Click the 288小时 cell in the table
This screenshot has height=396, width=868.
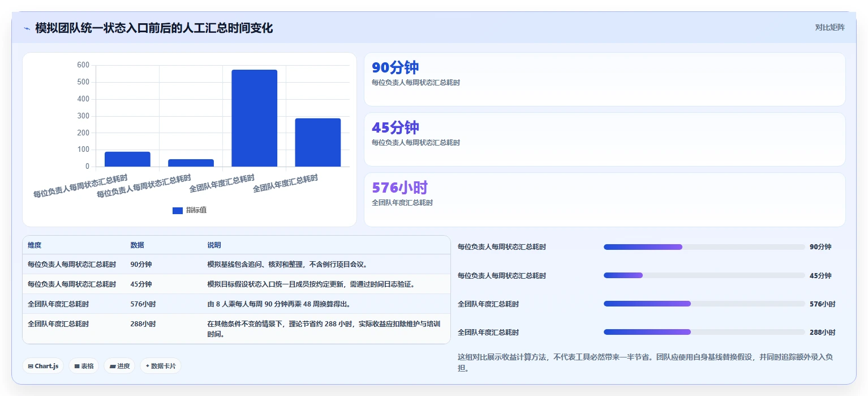(143, 324)
